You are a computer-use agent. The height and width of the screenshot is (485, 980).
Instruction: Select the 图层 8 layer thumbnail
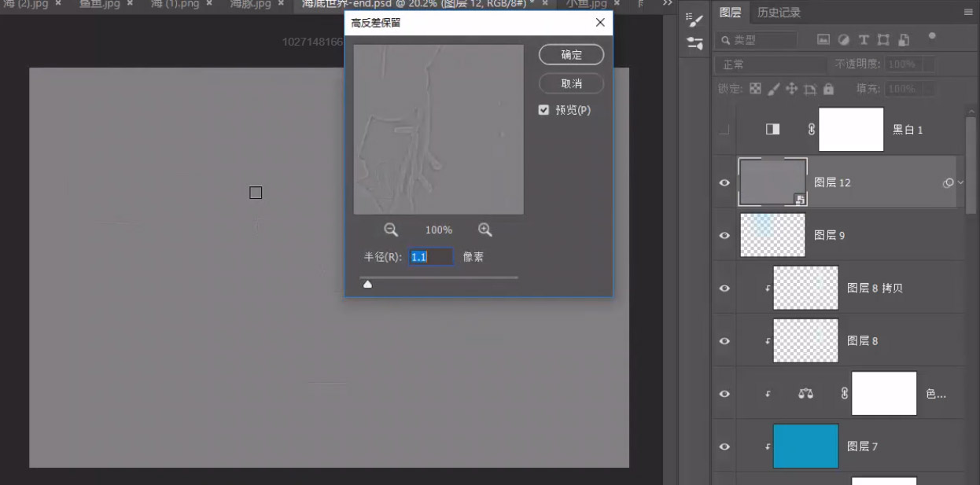pos(805,340)
